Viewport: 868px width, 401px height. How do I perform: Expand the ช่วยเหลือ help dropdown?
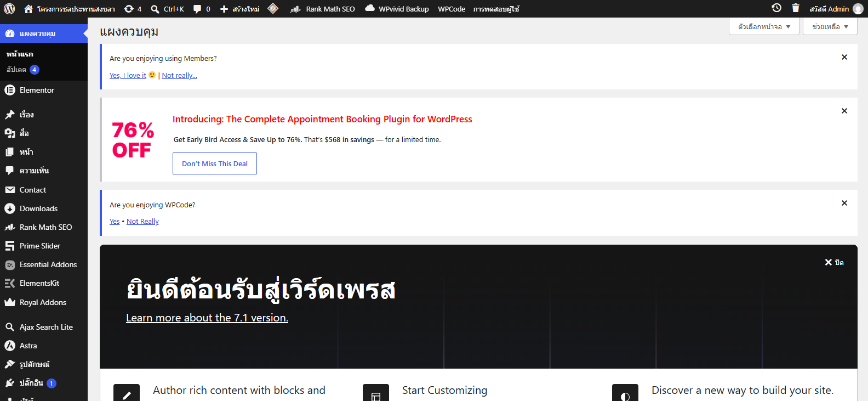point(830,26)
